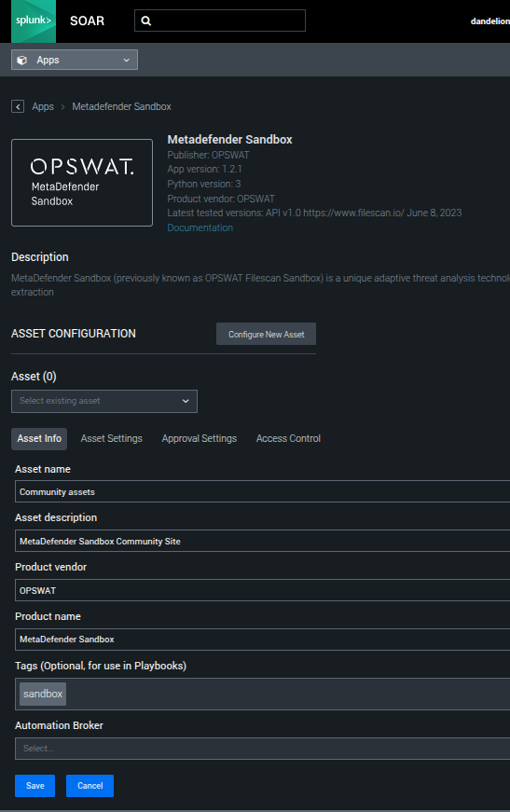510x812 pixels.
Task: Click the Asset name field
Action: [263, 491]
